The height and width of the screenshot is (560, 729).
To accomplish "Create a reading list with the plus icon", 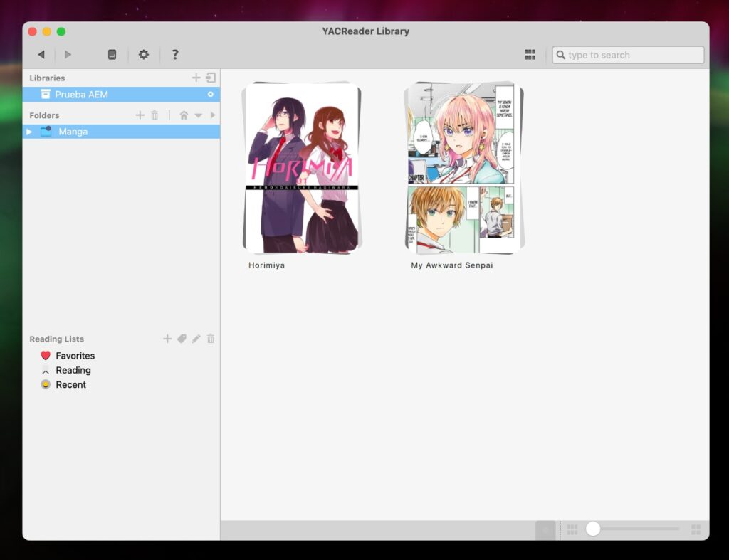I will (167, 339).
